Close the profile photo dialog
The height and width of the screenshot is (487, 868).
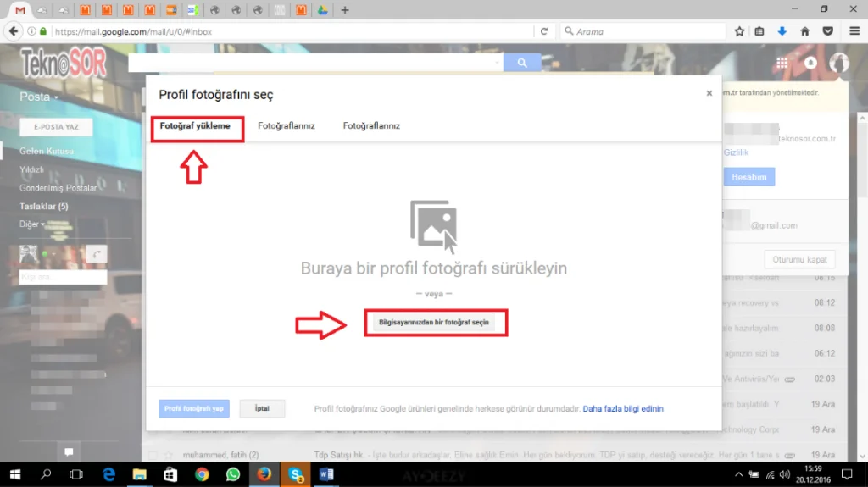[709, 93]
